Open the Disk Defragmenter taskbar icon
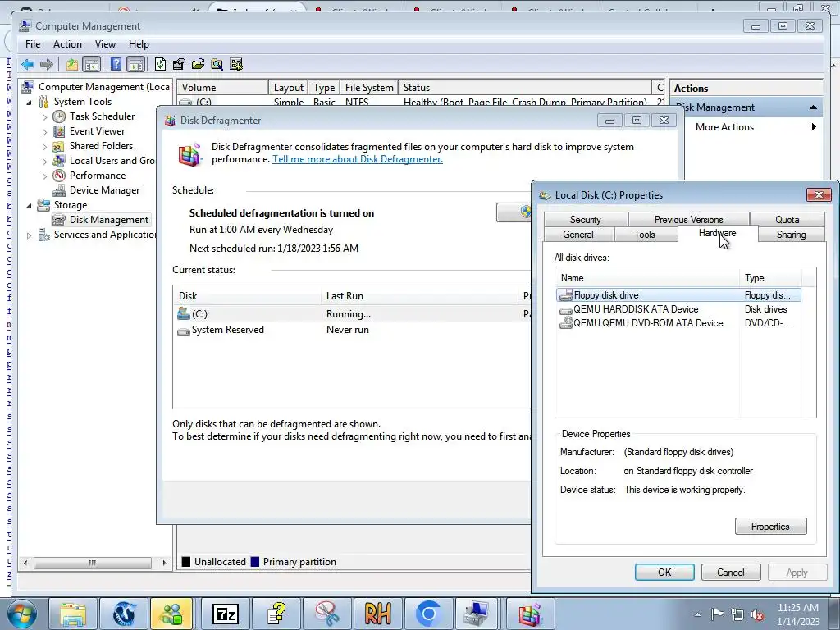 pyautogui.click(x=530, y=614)
